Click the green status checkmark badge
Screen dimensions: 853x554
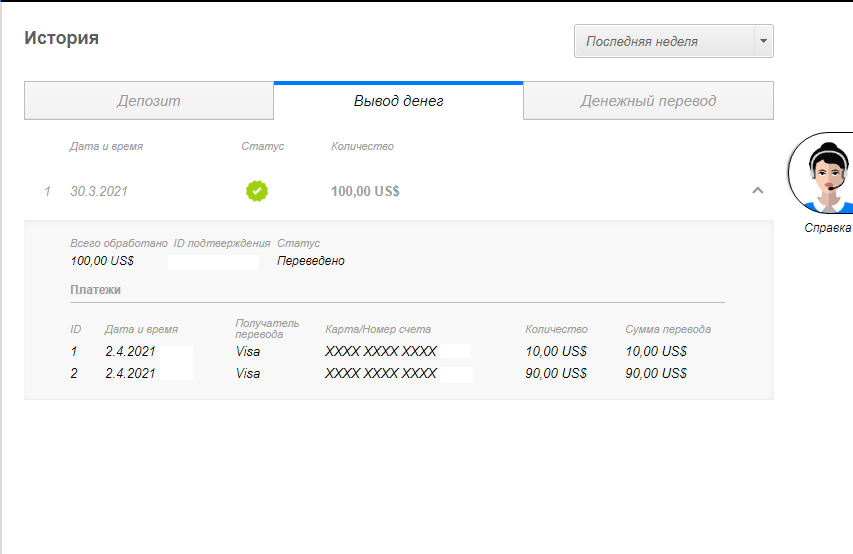click(257, 191)
